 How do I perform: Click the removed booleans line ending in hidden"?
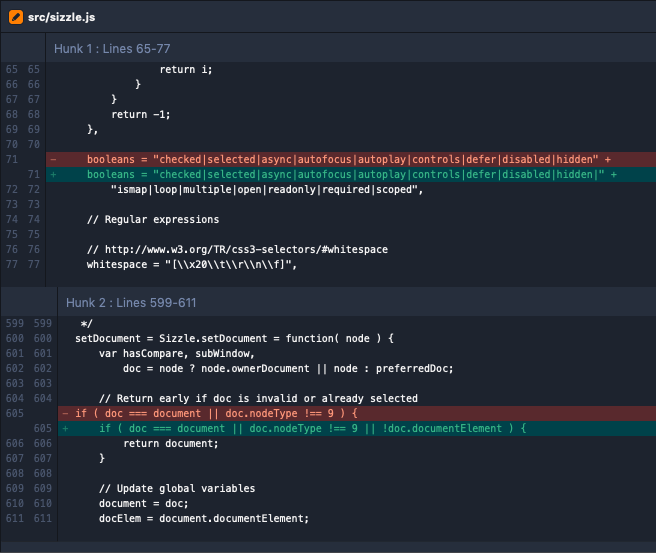(351, 159)
